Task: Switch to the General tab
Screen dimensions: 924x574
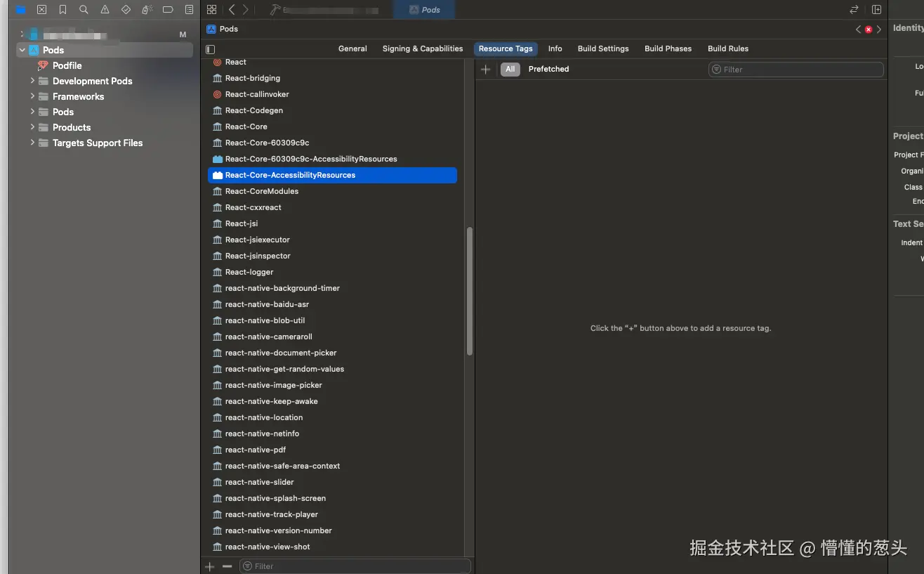Action: coord(352,48)
